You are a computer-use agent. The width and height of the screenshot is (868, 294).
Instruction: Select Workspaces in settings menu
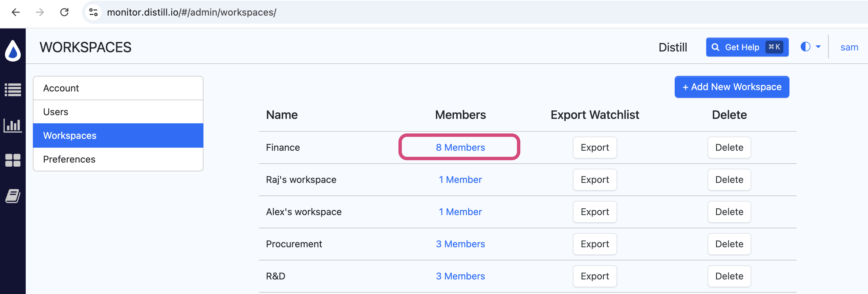click(118, 135)
